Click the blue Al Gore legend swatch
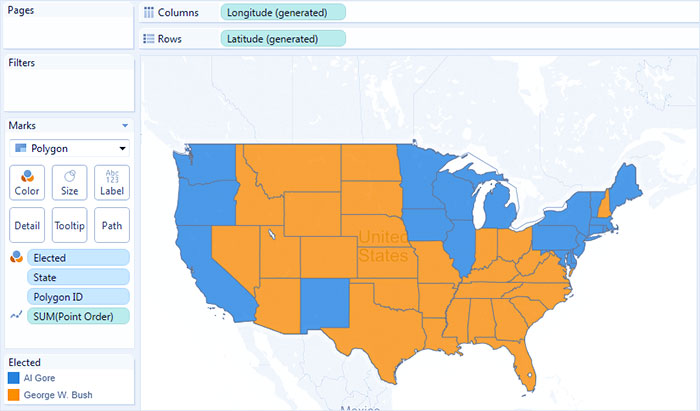Viewport: 700px width, 411px height. point(14,378)
